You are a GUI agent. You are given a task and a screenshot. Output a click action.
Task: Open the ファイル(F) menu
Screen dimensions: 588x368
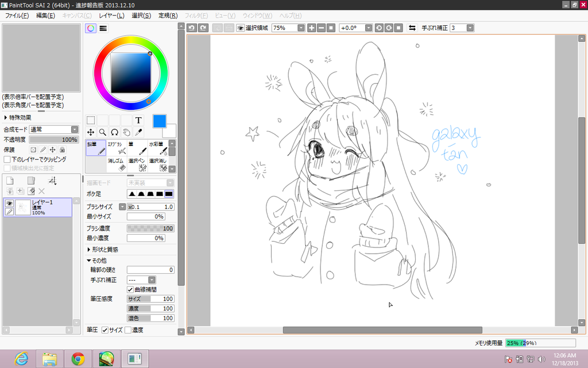coord(17,16)
